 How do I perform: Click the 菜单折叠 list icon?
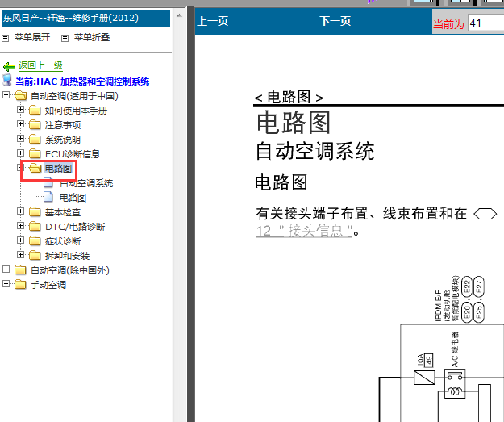(x=65, y=38)
